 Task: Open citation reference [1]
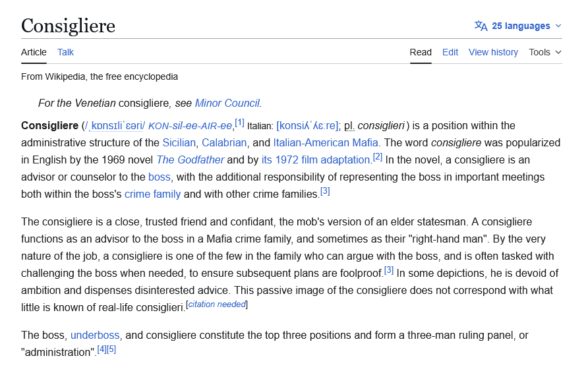[240, 123]
